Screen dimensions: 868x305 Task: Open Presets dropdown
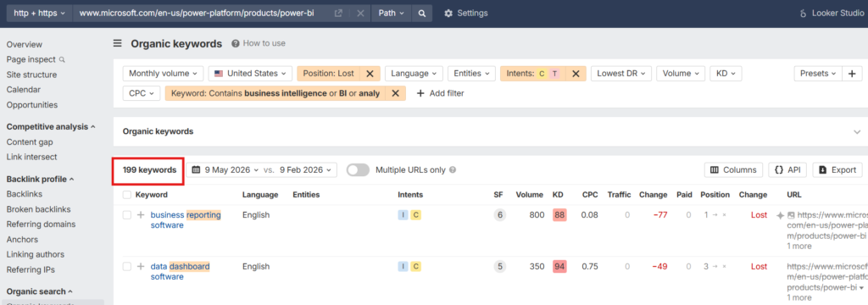click(818, 74)
